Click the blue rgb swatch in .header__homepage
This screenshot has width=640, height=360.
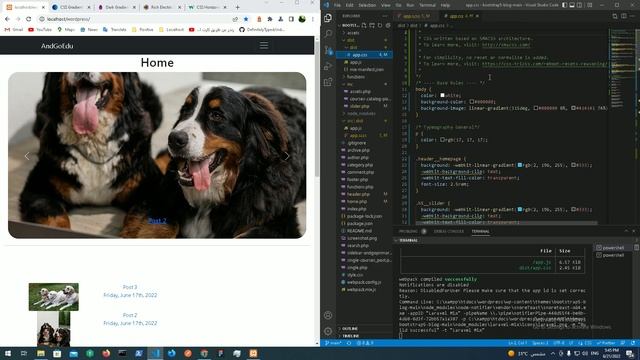pyautogui.click(x=520, y=165)
